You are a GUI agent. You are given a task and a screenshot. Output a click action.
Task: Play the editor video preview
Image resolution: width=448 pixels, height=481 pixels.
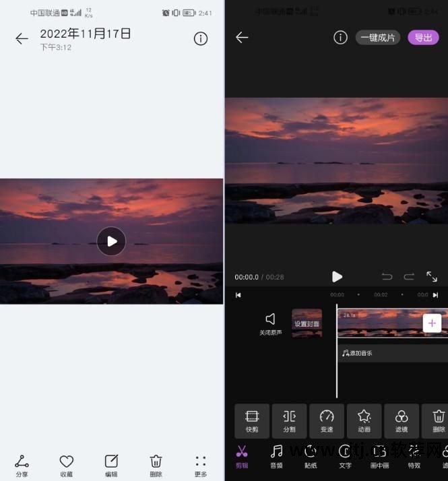(x=337, y=277)
